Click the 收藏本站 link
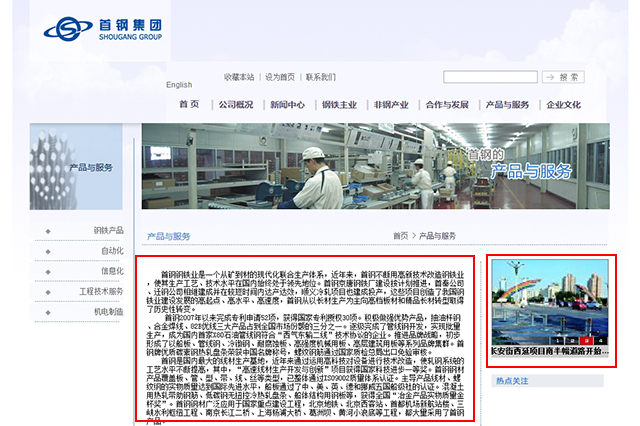The image size is (640, 426). [240, 77]
